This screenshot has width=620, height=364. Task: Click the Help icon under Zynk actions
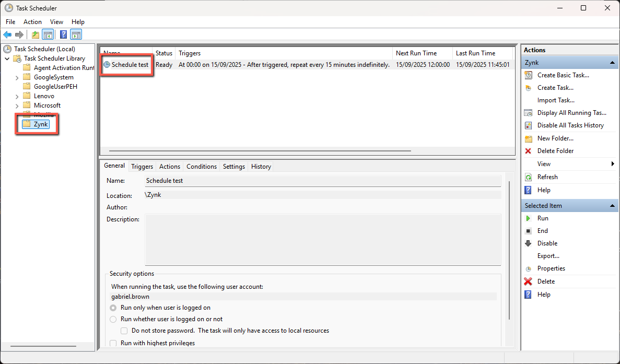[x=528, y=190]
